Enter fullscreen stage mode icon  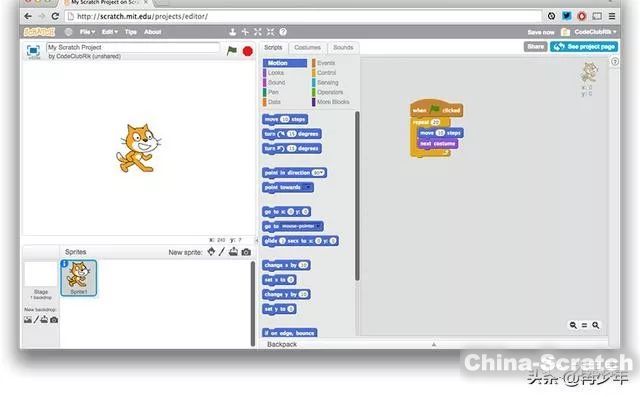pos(33,51)
